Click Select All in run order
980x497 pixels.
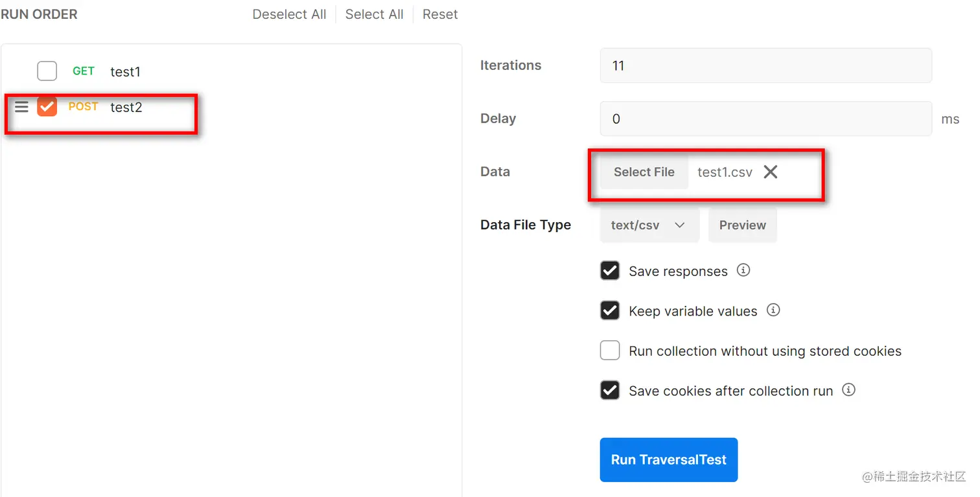[x=374, y=14]
